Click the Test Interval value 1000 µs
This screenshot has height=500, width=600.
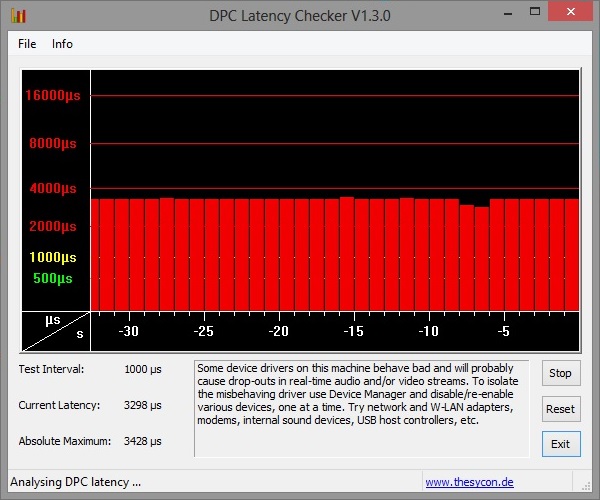(x=143, y=369)
